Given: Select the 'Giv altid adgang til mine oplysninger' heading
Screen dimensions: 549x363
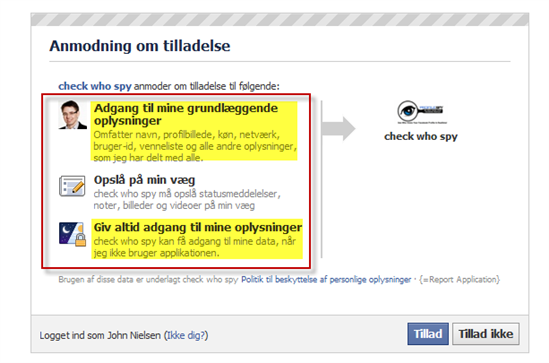Looking at the screenshot, I should click(x=197, y=227).
